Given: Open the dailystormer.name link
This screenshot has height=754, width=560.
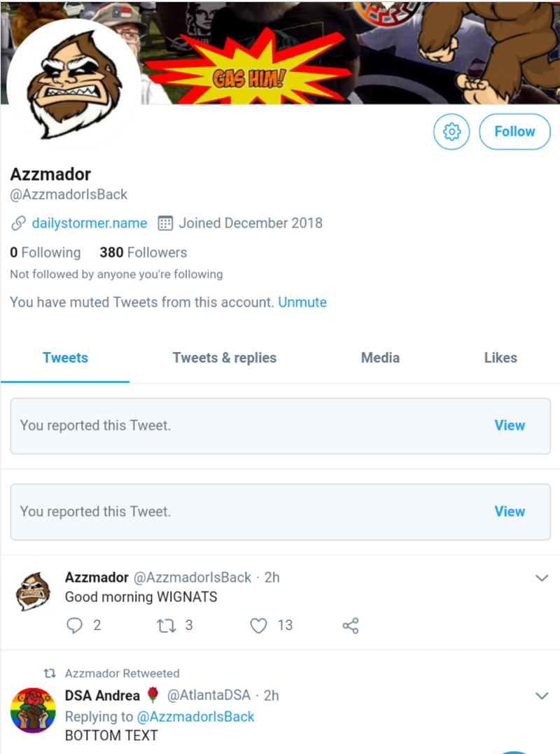Looking at the screenshot, I should click(x=90, y=224).
